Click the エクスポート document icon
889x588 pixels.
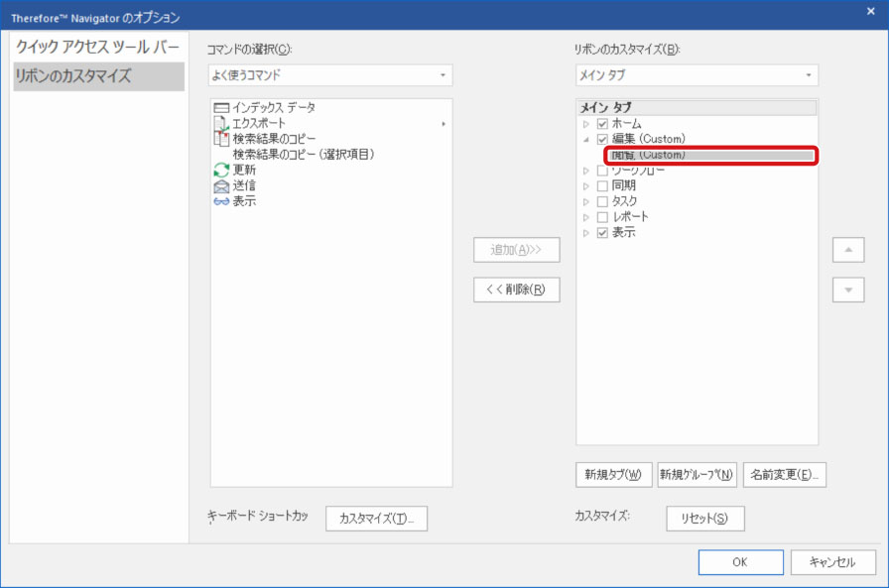(221, 123)
